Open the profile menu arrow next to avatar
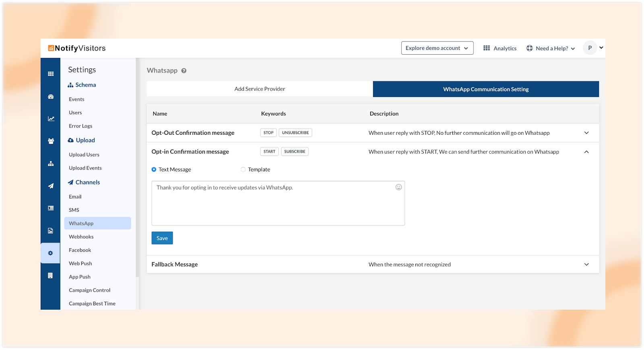The width and height of the screenshot is (644, 350). pos(601,47)
